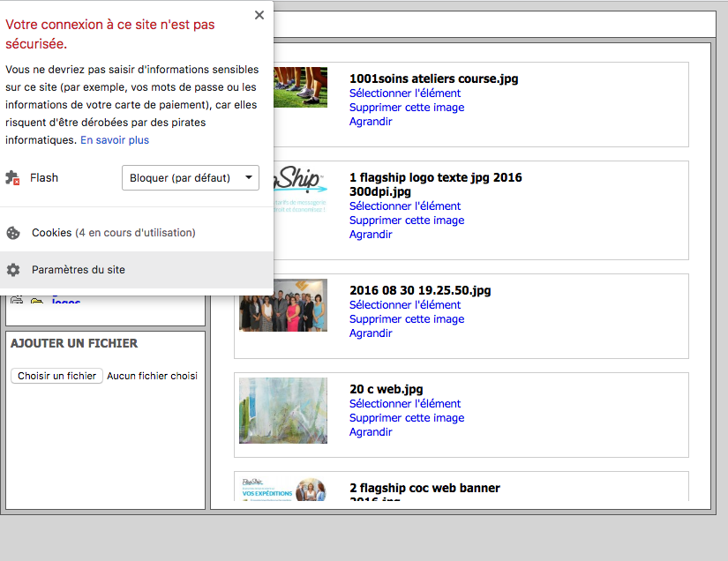Click Agrandir for flagship logo texte image
The width and height of the screenshot is (728, 561).
coord(371,235)
